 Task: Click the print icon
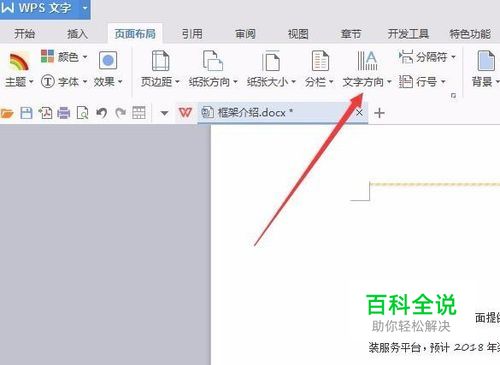tap(64, 113)
